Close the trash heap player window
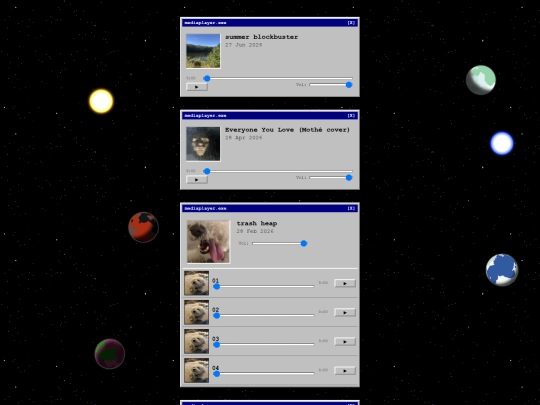The height and width of the screenshot is (405, 540). click(351, 208)
